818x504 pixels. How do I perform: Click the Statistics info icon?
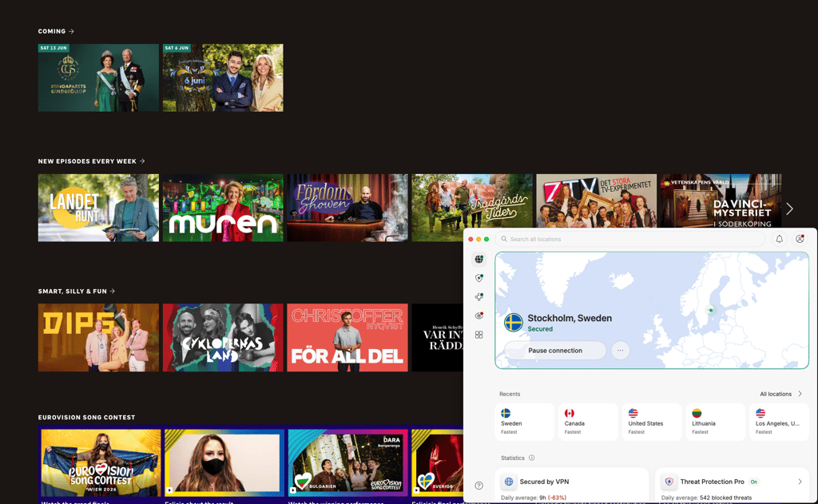coord(531,458)
